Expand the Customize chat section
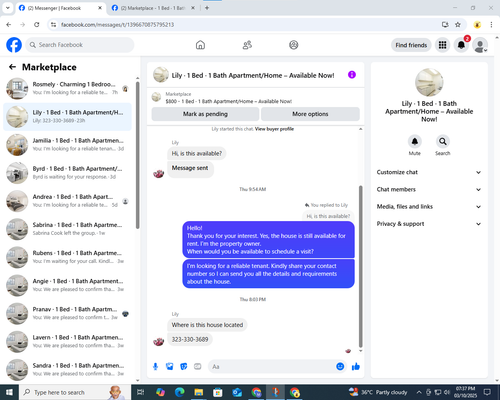This screenshot has width=500, height=400. tap(429, 172)
